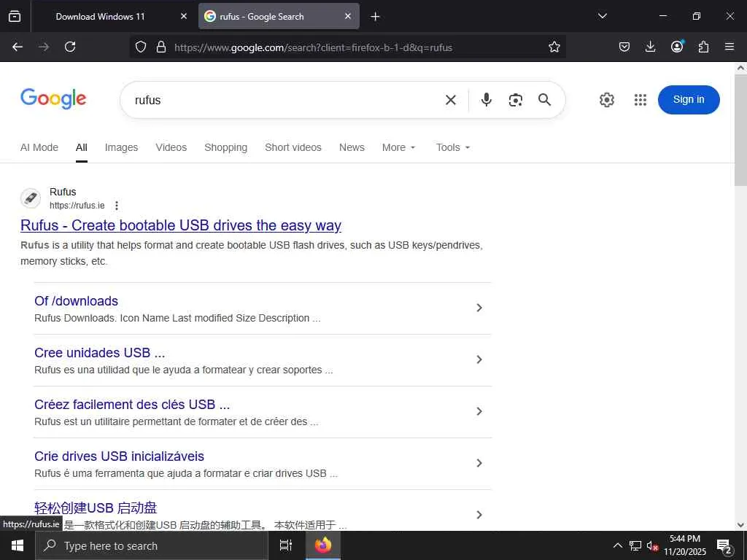Open muted volume tray icon
The image size is (747, 560).
[x=653, y=545]
